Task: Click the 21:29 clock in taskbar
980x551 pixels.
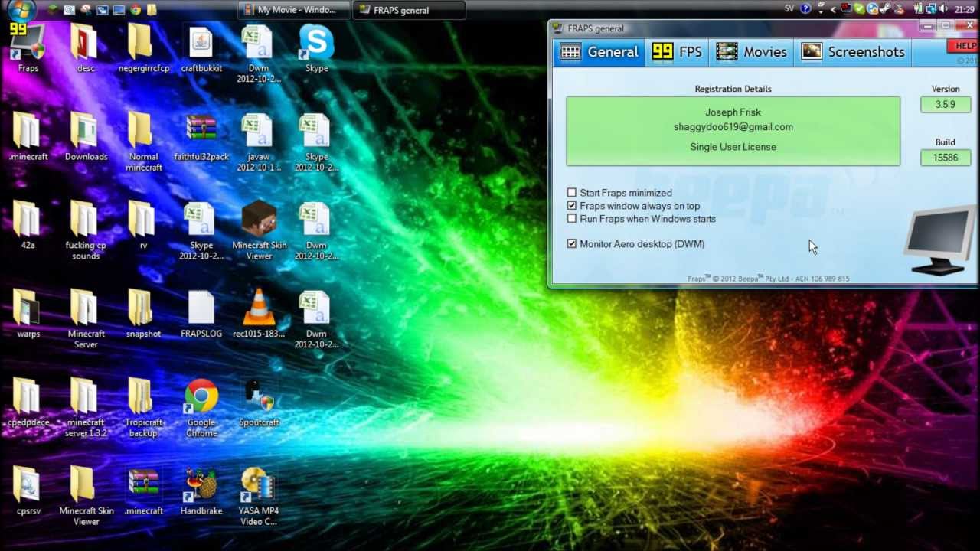Action: 965,9
